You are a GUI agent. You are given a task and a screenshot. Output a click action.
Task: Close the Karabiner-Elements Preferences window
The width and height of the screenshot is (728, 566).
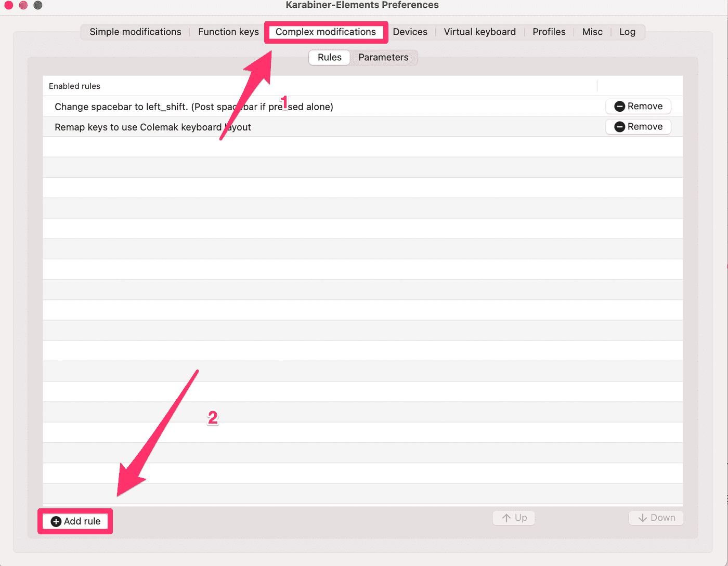9,5
